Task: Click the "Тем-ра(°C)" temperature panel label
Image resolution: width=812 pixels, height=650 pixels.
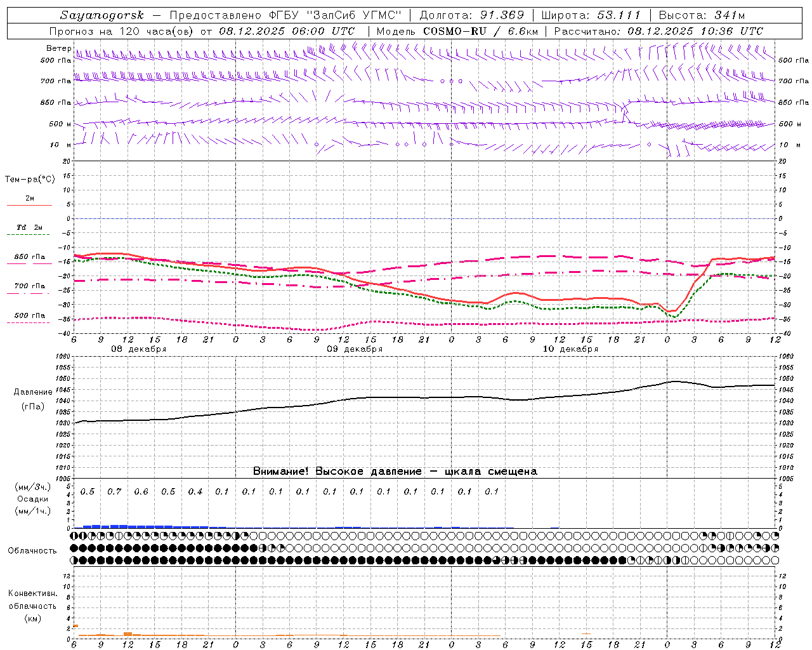Action: 30,180
